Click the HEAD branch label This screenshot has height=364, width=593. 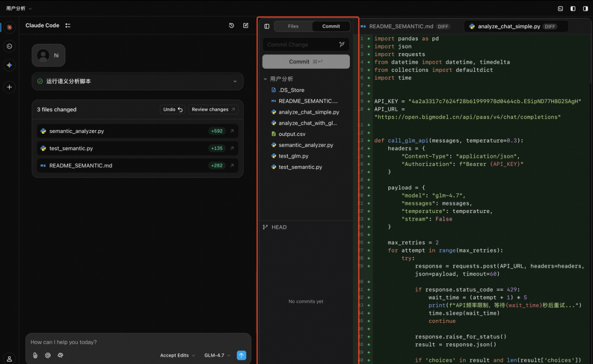tap(279, 227)
